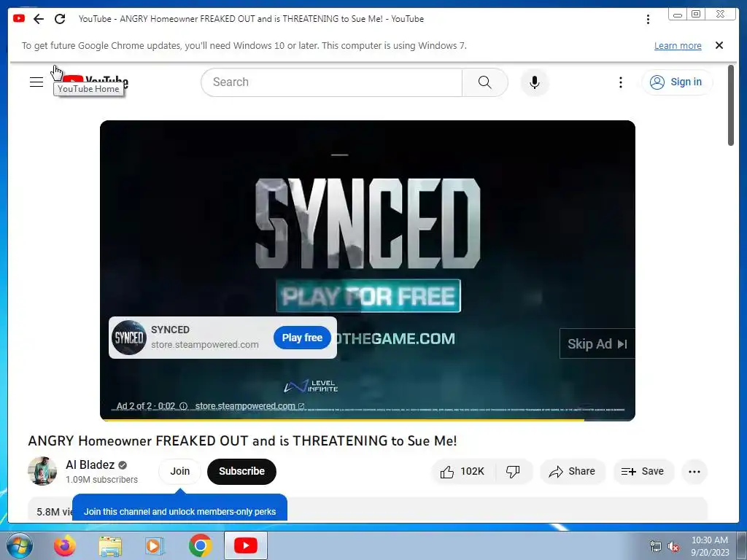Click the SYNCED round logo in ad card
Image resolution: width=747 pixels, height=560 pixels.
129,338
